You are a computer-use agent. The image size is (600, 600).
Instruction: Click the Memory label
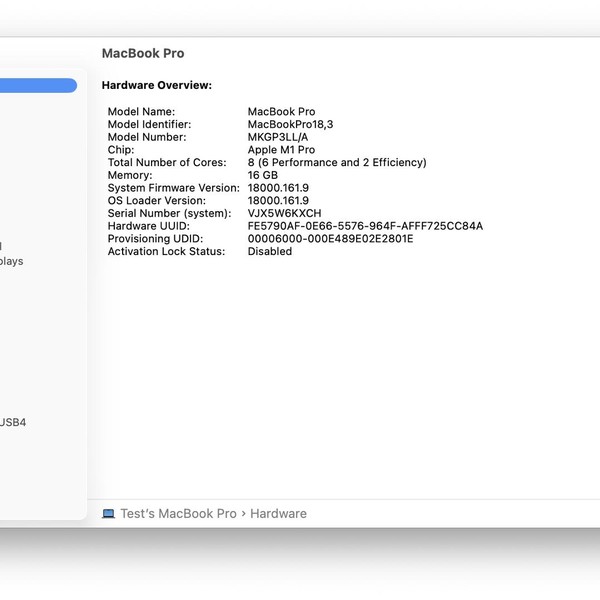pyautogui.click(x=130, y=175)
